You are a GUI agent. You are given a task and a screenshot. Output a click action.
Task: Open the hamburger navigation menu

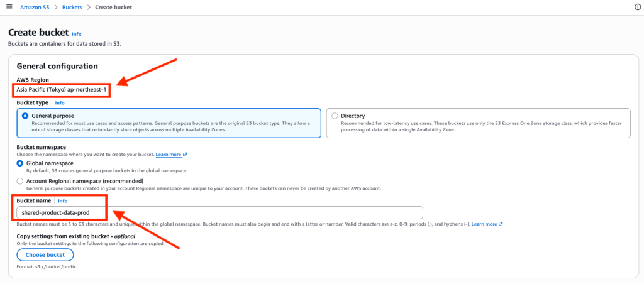(x=9, y=8)
